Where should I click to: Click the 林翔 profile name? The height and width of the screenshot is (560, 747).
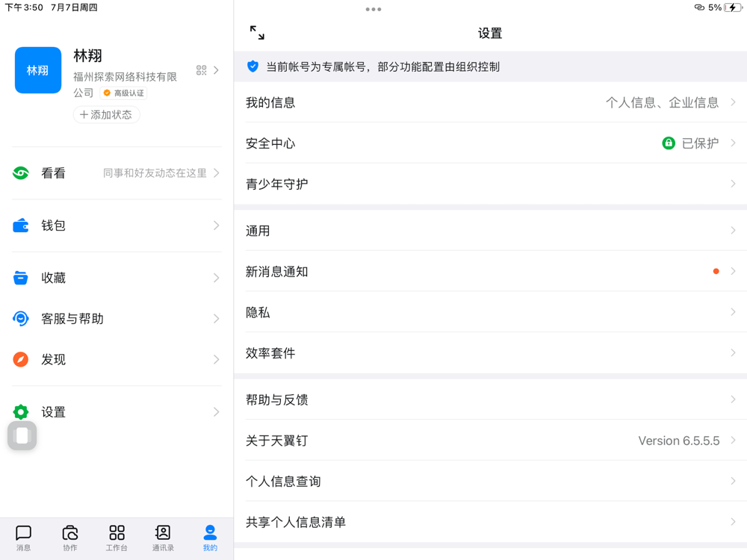(x=87, y=56)
